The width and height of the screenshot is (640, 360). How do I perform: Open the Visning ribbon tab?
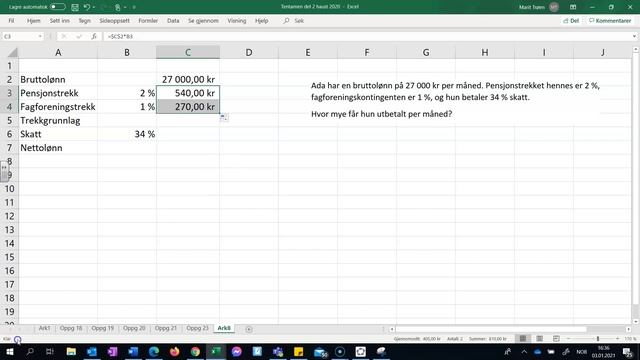click(237, 21)
